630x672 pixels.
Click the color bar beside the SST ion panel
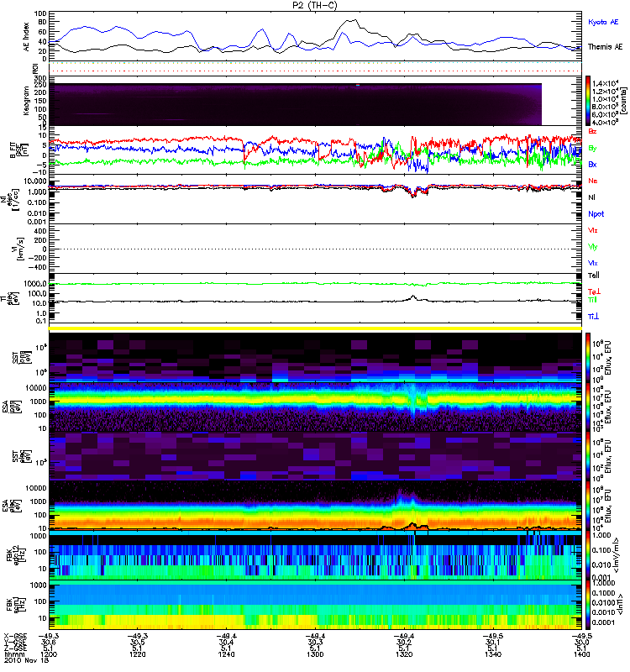point(588,358)
